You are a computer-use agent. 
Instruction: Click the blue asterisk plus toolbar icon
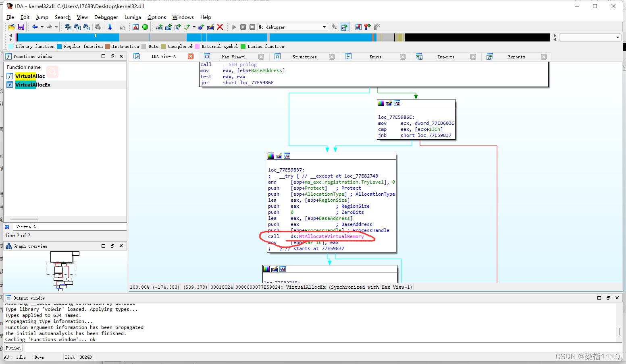[x=201, y=27]
